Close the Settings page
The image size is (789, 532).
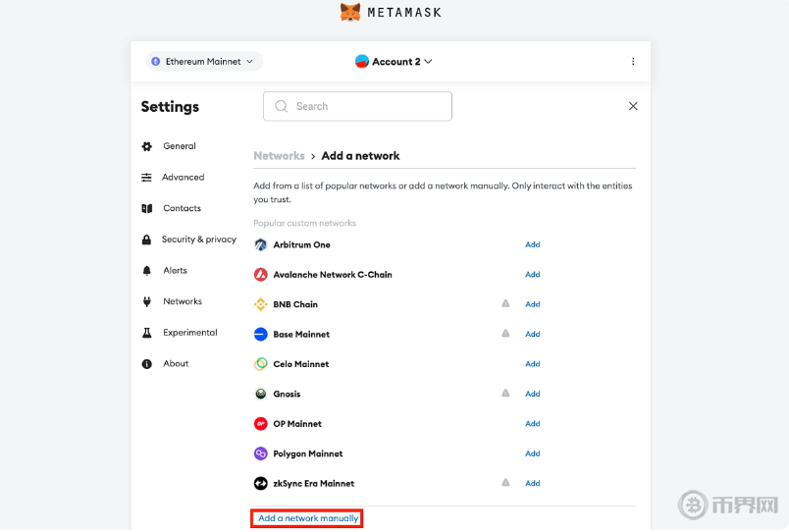tap(633, 106)
